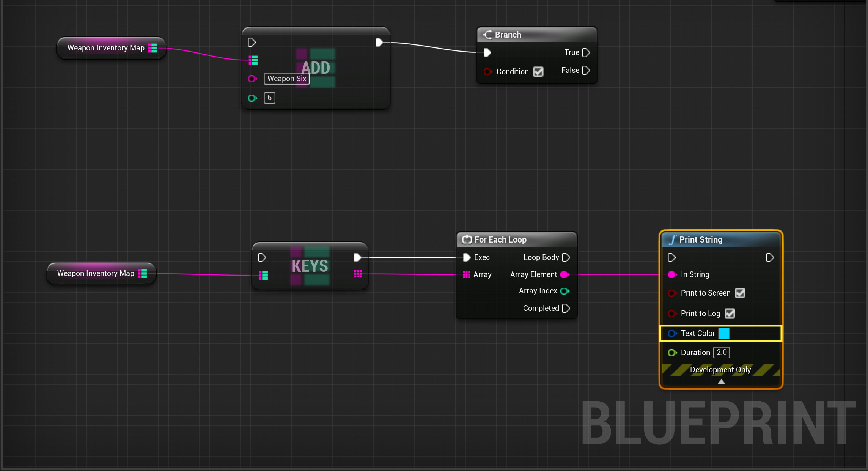Click the Loop Body exec pin
868x471 pixels.
tap(566, 257)
